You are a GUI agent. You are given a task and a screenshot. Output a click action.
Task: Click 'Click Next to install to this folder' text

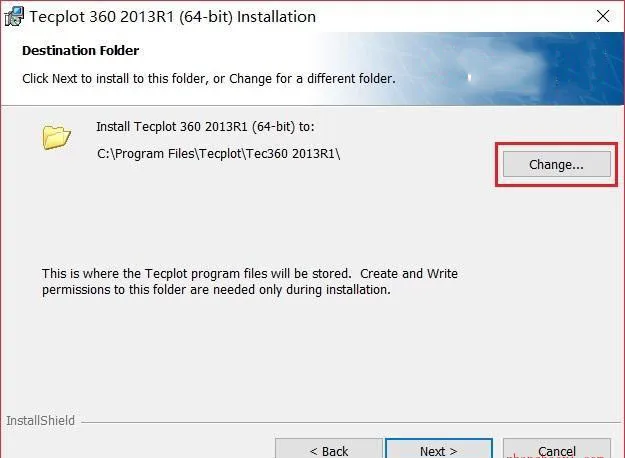pos(209,79)
